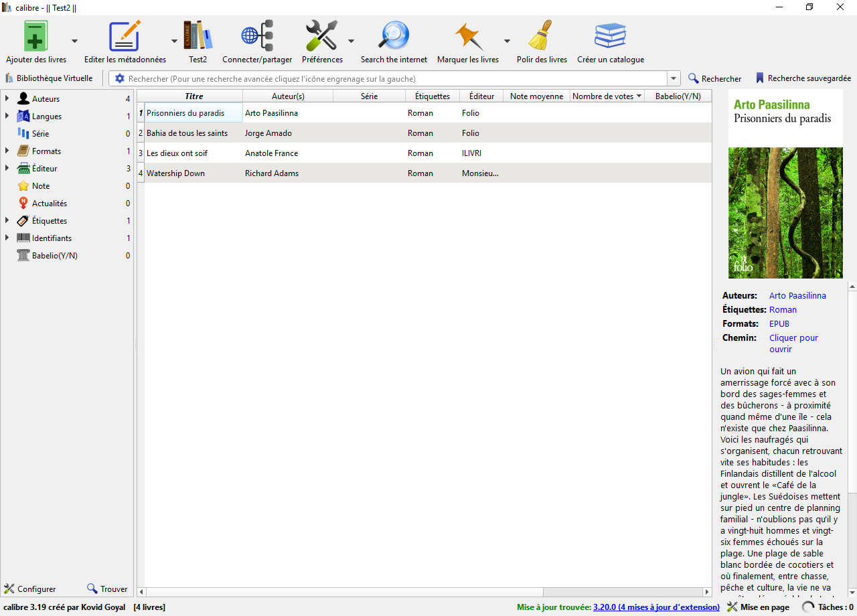Click Mise en page button
This screenshot has width=857, height=616.
click(x=758, y=607)
